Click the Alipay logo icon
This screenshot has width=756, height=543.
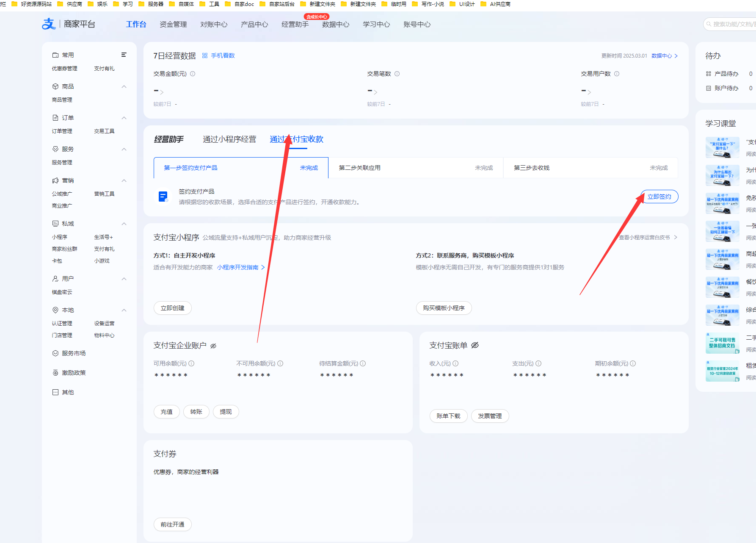pos(49,24)
